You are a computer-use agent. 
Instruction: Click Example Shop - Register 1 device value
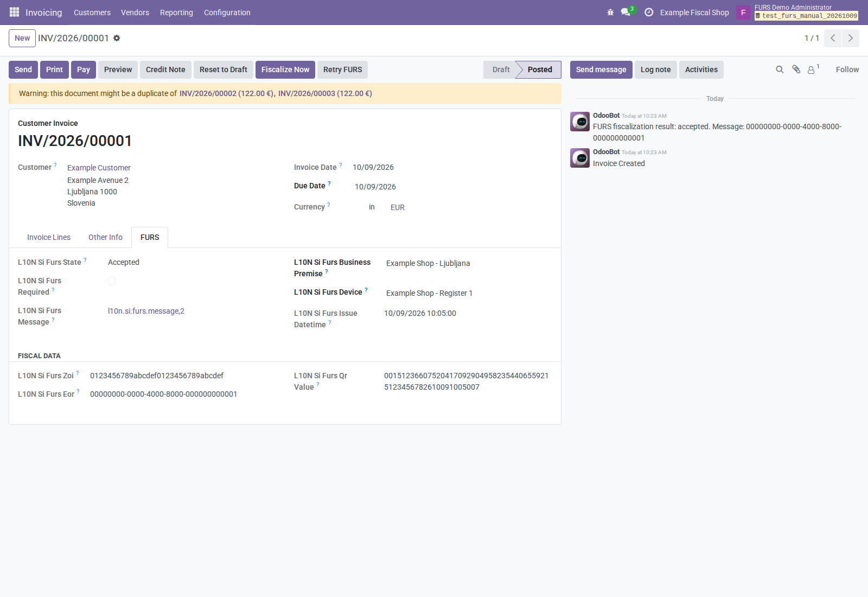pyautogui.click(x=429, y=293)
